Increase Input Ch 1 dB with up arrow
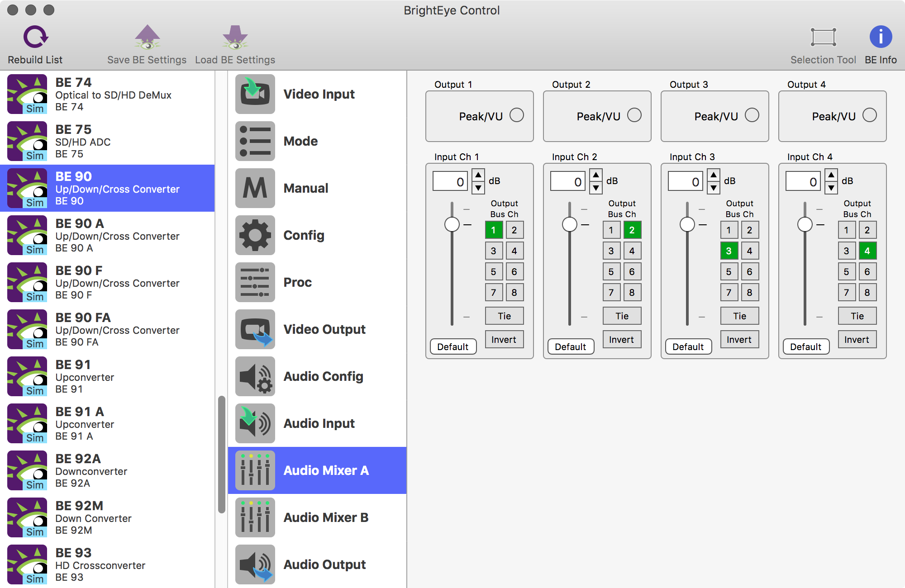Viewport: 905px width, 588px height. (478, 175)
